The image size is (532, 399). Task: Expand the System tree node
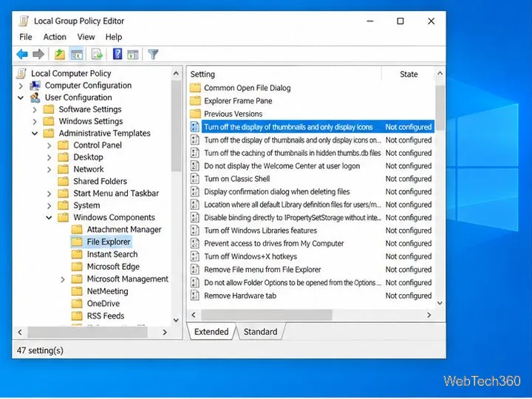click(50, 205)
